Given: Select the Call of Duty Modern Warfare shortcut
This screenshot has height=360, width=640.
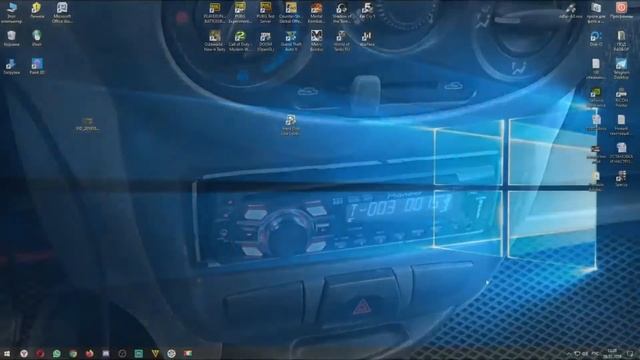Looking at the screenshot, I should pyautogui.click(x=240, y=40).
